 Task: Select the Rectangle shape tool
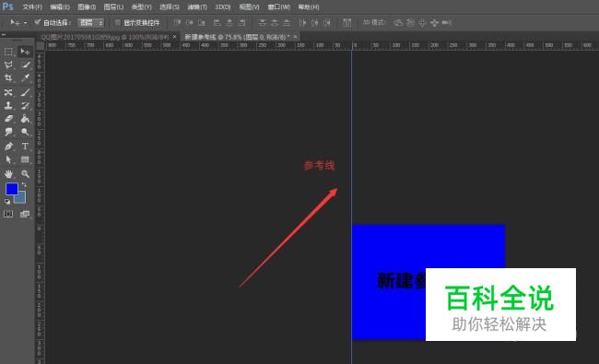[x=25, y=159]
